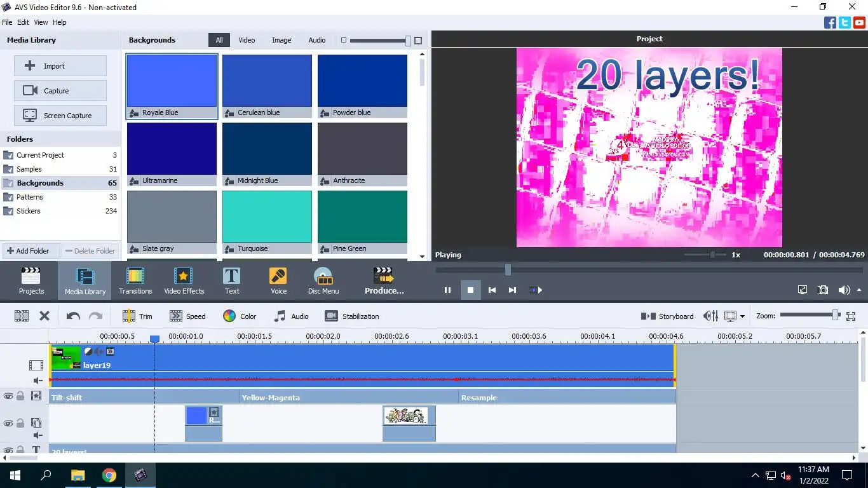Go to previous frame in preview
The width and height of the screenshot is (868, 488).
tap(492, 290)
